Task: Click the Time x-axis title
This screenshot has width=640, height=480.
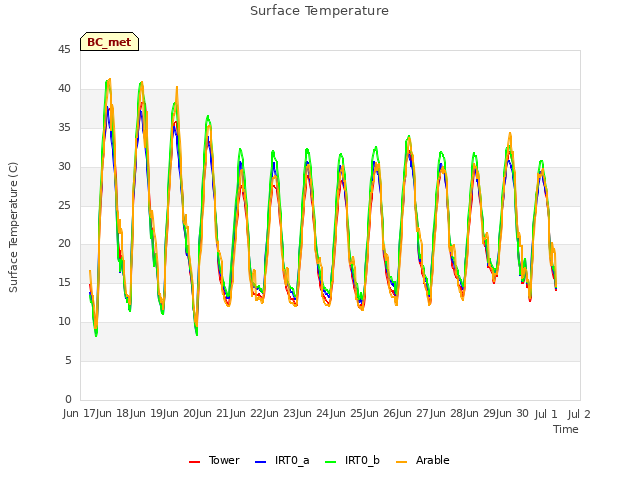Action: pos(566,429)
